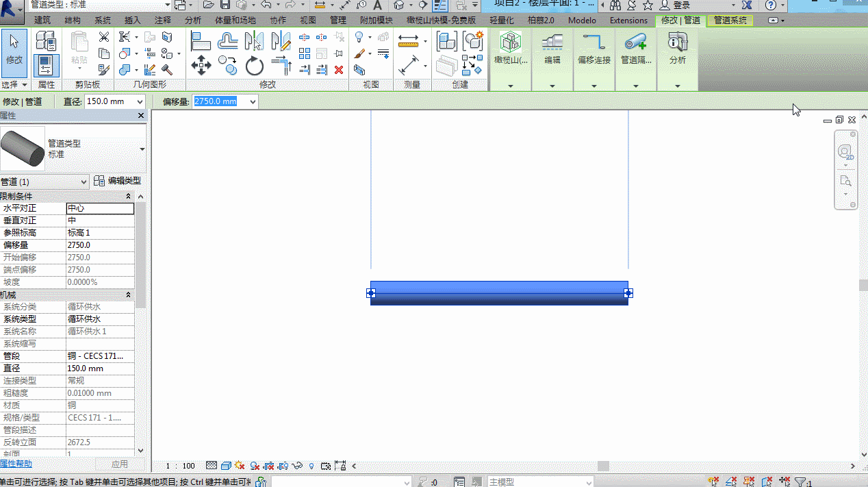Click the 1 : 100 view scale button
Screen dimensions: 868x487
[180, 466]
